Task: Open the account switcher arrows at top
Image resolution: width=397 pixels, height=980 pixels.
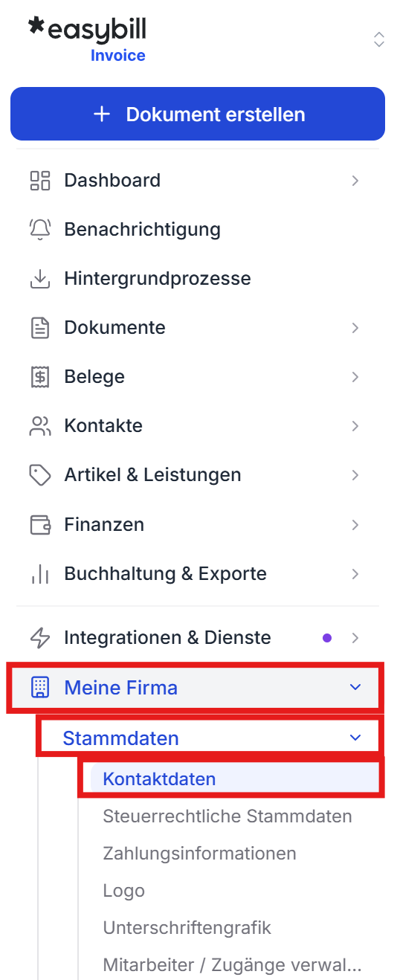Action: point(379,39)
